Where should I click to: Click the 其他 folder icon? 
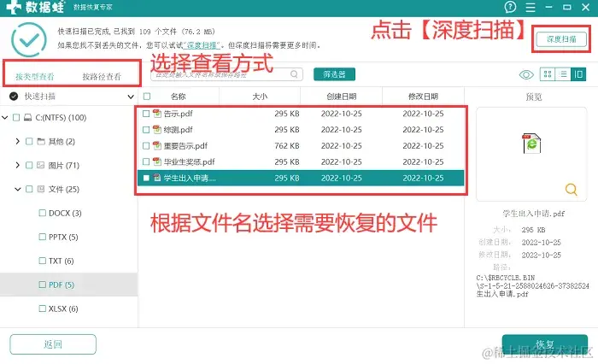pos(41,142)
